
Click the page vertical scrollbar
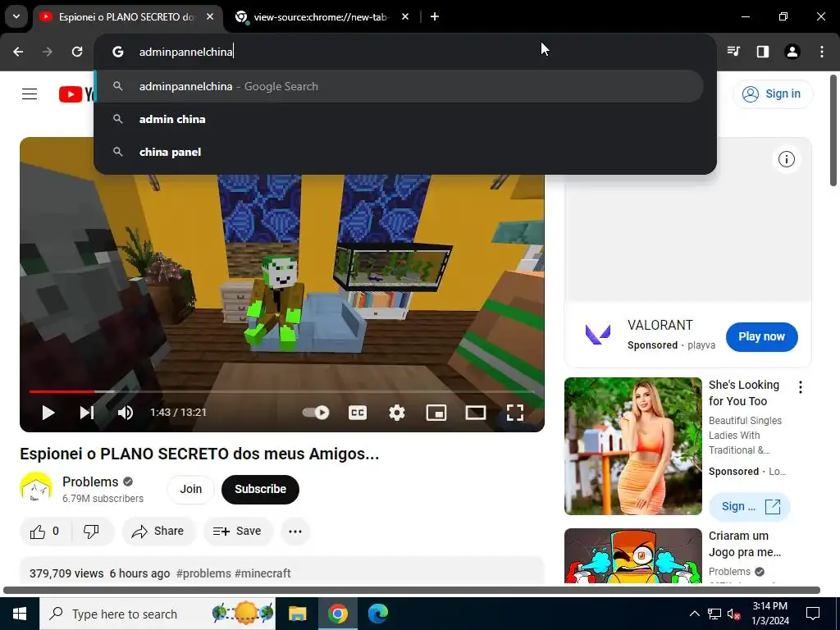click(833, 130)
